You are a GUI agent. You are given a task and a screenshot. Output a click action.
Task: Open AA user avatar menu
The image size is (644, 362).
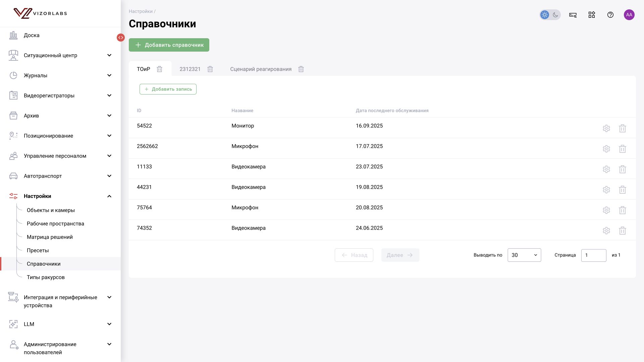pos(629,15)
